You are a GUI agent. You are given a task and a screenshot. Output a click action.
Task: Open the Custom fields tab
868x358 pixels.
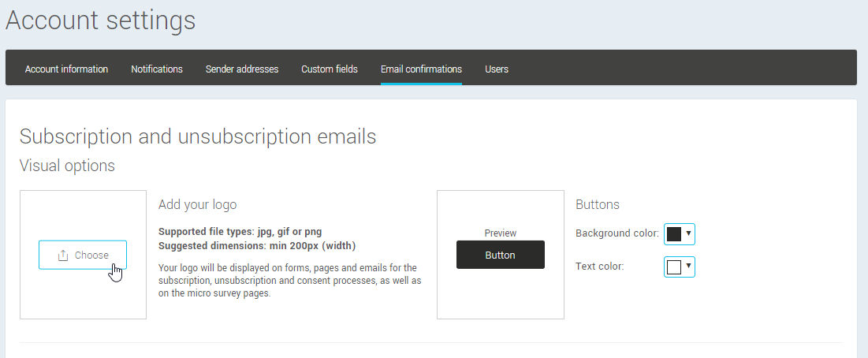[x=330, y=69]
